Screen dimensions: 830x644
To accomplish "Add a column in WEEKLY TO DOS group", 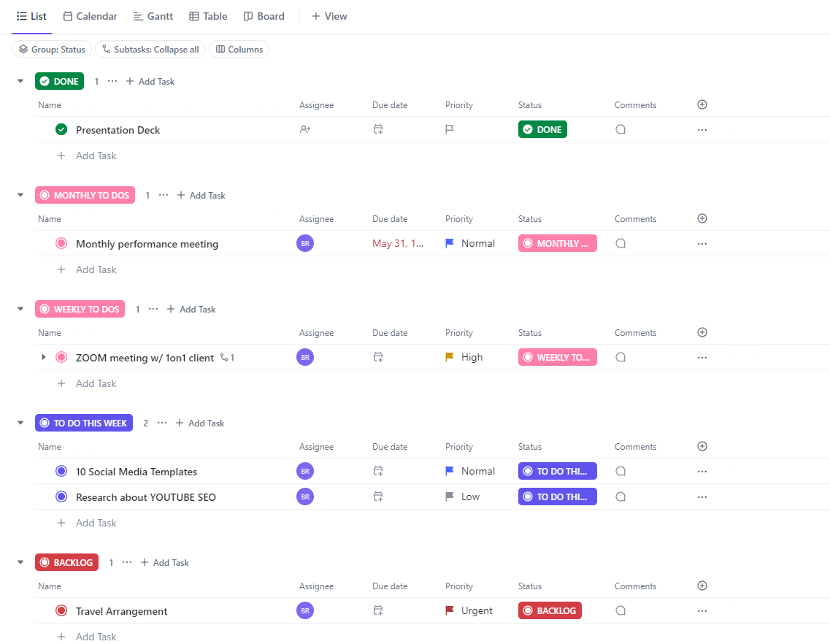I will pyautogui.click(x=702, y=332).
